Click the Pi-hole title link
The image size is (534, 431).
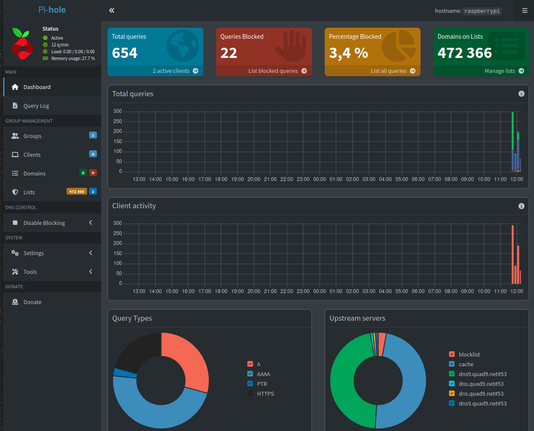[x=52, y=10]
